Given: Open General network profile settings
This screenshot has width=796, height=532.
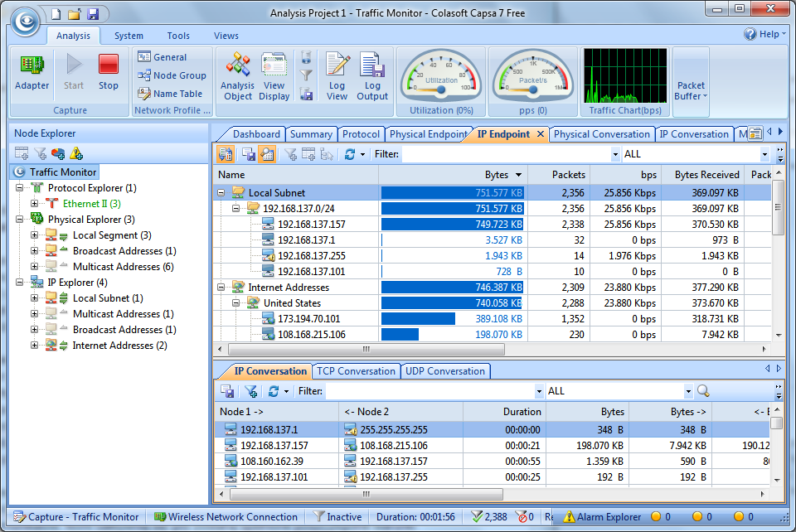Looking at the screenshot, I should pos(162,57).
